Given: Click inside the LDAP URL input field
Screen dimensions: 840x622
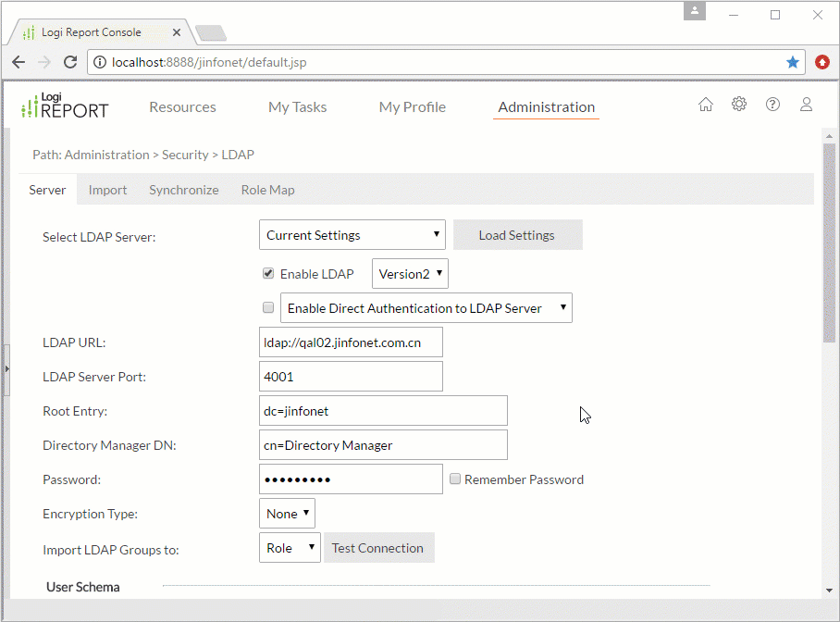Looking at the screenshot, I should [x=351, y=342].
